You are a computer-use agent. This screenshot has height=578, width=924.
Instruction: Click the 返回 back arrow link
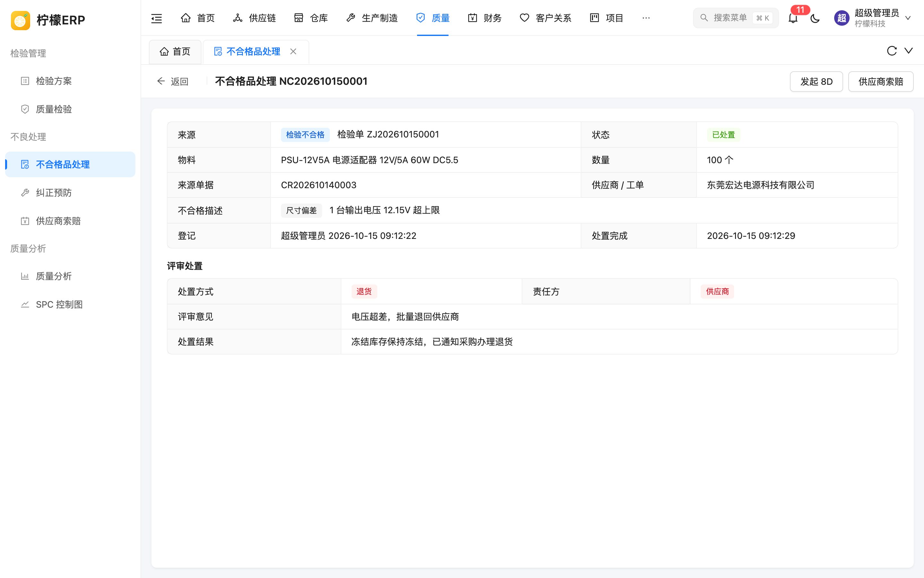point(173,82)
